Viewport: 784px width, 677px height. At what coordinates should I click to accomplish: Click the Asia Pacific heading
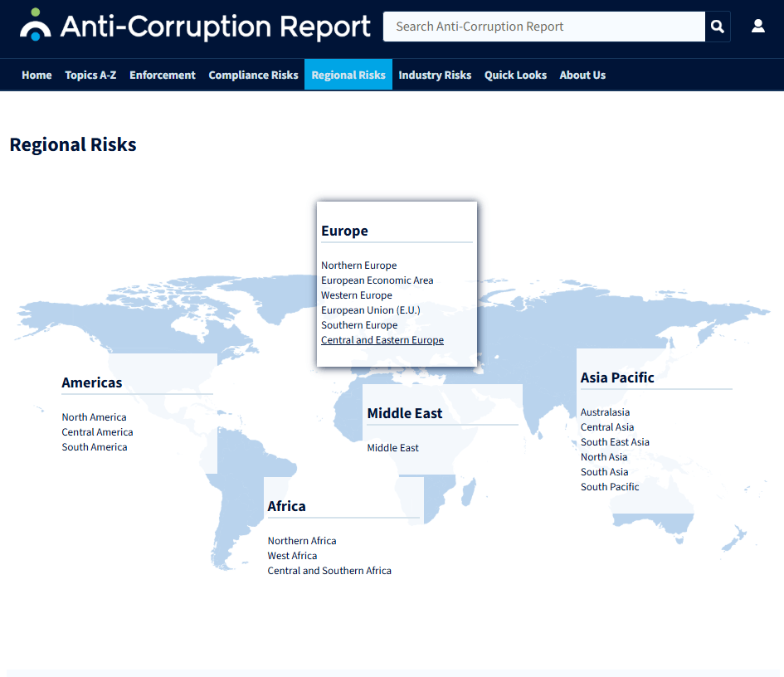(617, 378)
